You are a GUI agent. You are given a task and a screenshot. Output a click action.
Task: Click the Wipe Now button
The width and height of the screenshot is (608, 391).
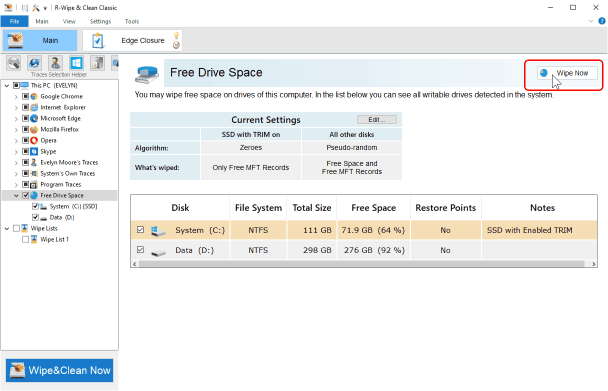coord(567,73)
